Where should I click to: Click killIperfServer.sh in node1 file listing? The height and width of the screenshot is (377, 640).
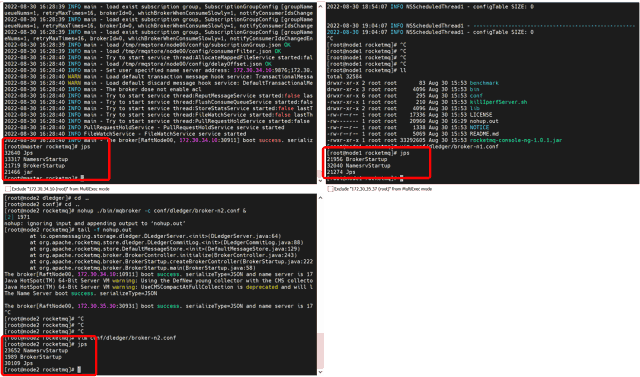[x=498, y=102]
